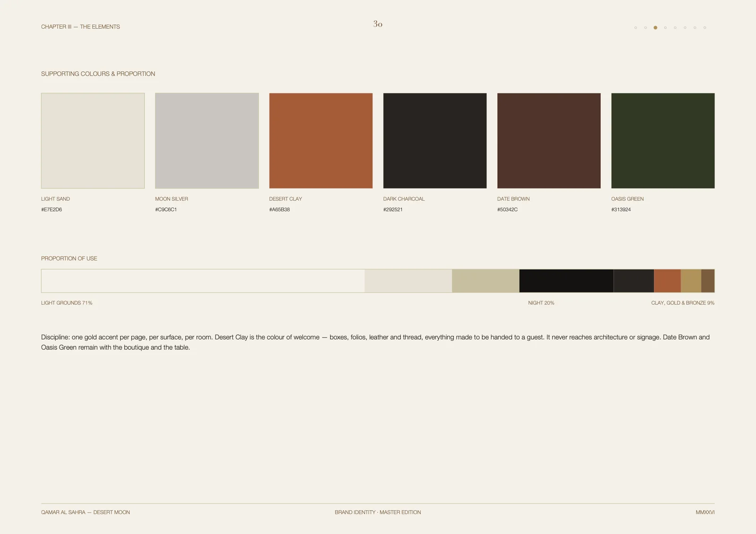756x534 pixels.
Task: Click the "DATE BROWN" label
Action: (x=513, y=199)
